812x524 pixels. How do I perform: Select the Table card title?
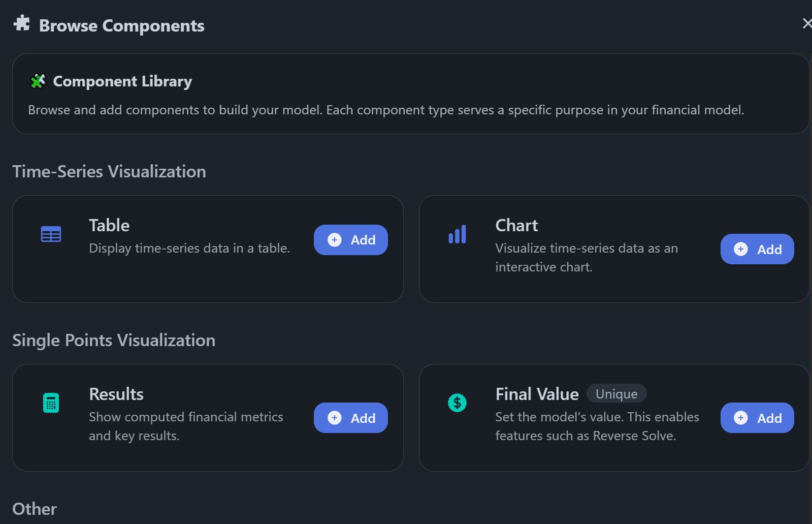tap(109, 225)
